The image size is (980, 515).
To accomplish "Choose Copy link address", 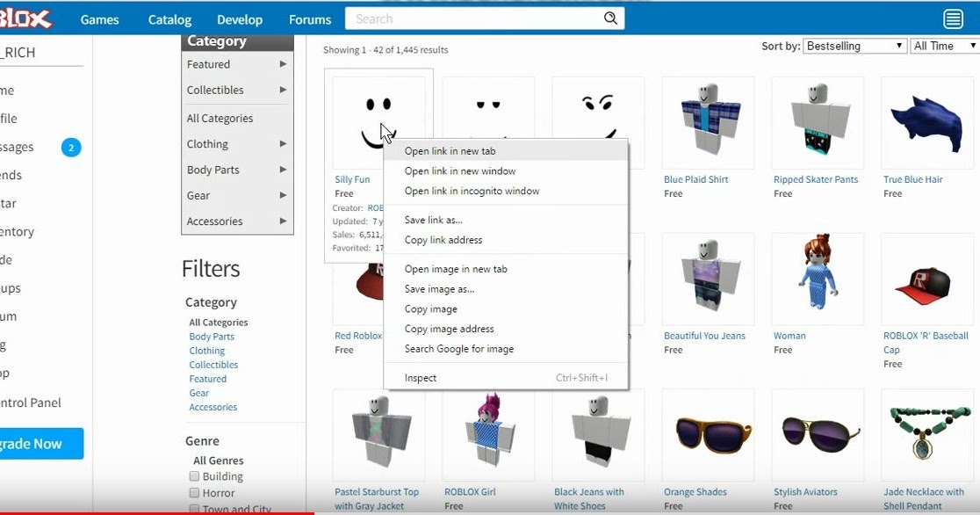I will [507, 240].
